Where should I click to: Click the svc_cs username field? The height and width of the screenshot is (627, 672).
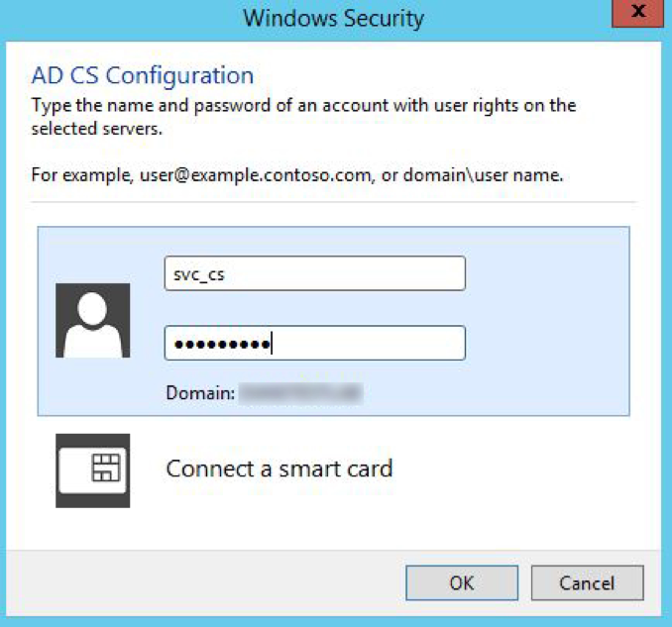pos(314,273)
